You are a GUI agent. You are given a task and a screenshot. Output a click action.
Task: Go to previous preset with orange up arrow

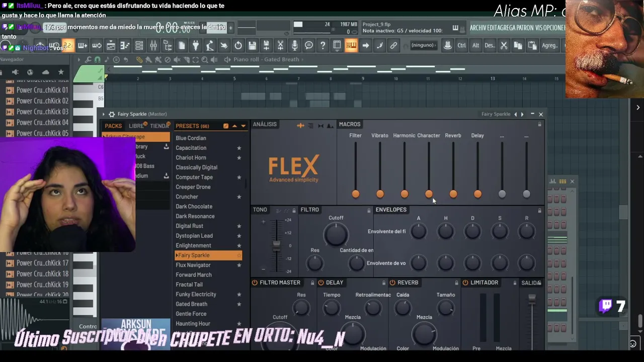pos(234,126)
